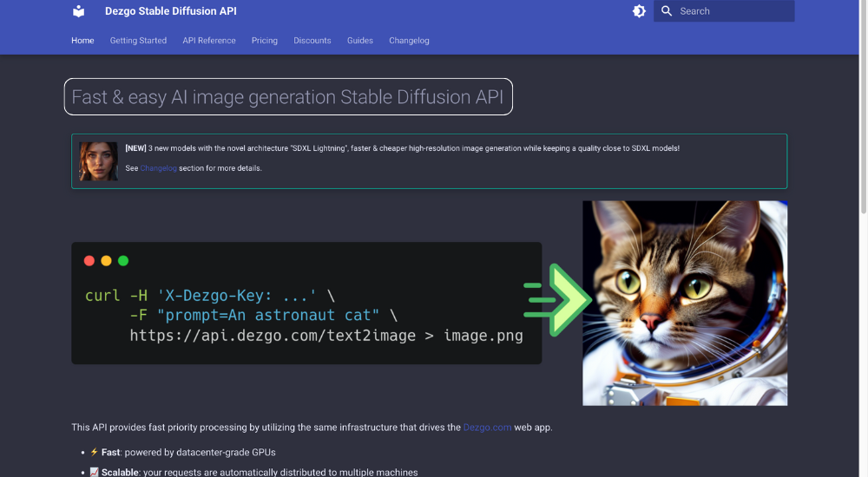Viewport: 868px width, 477px height.
Task: Click the page heading 'Fast & easy AI image generation'
Action: [288, 97]
